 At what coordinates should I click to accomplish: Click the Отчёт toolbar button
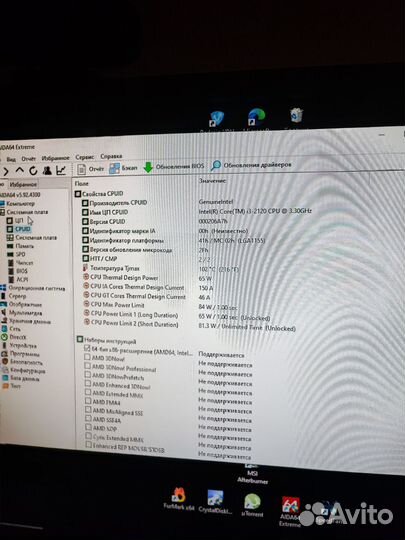point(91,169)
